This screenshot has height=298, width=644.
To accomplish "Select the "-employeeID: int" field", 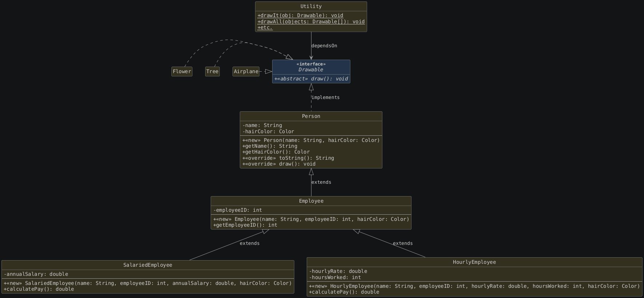I will tap(238, 210).
